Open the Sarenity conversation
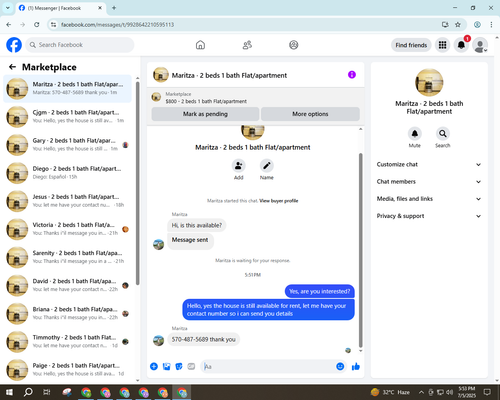 pyautogui.click(x=67, y=257)
